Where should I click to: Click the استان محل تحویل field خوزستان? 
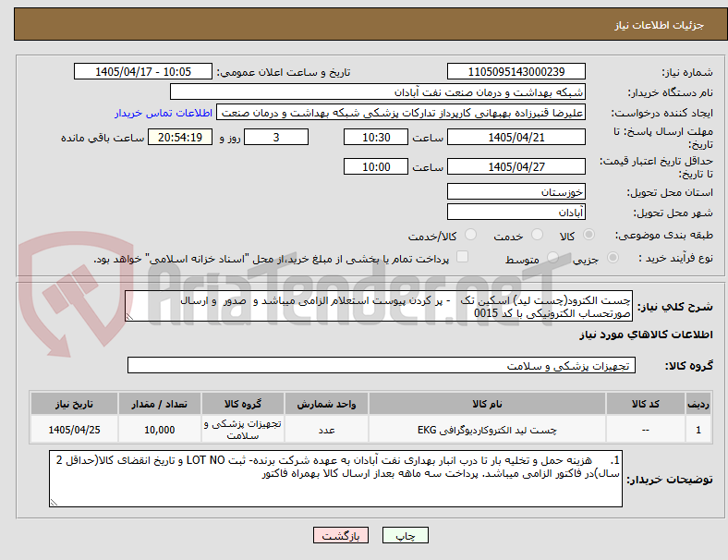click(x=516, y=192)
